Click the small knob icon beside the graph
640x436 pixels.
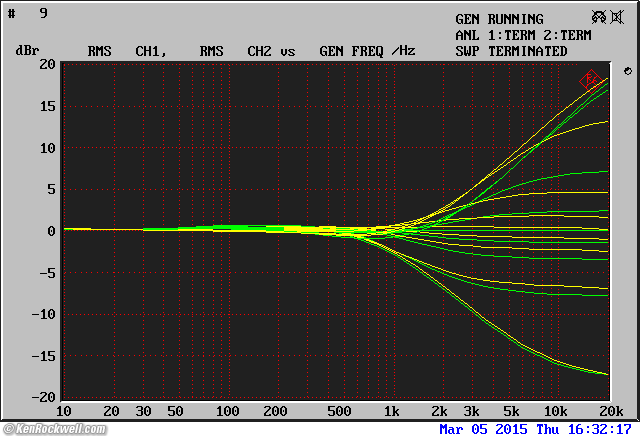(x=628, y=71)
